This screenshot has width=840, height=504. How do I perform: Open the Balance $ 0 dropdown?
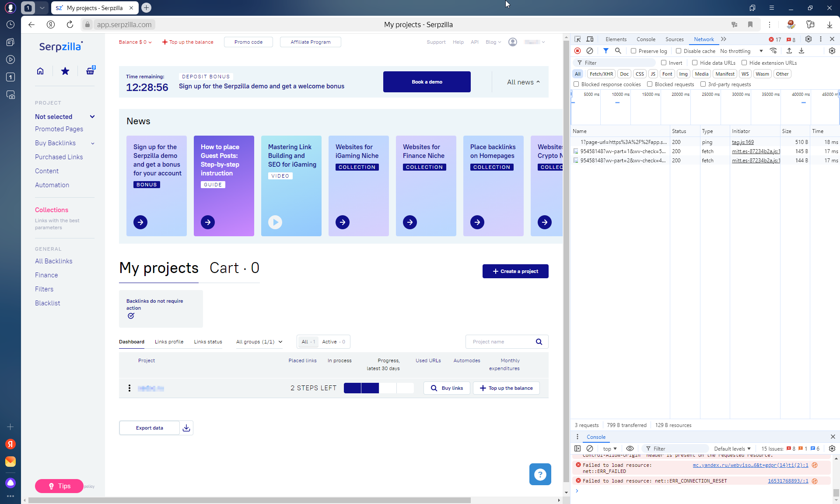[135, 42]
